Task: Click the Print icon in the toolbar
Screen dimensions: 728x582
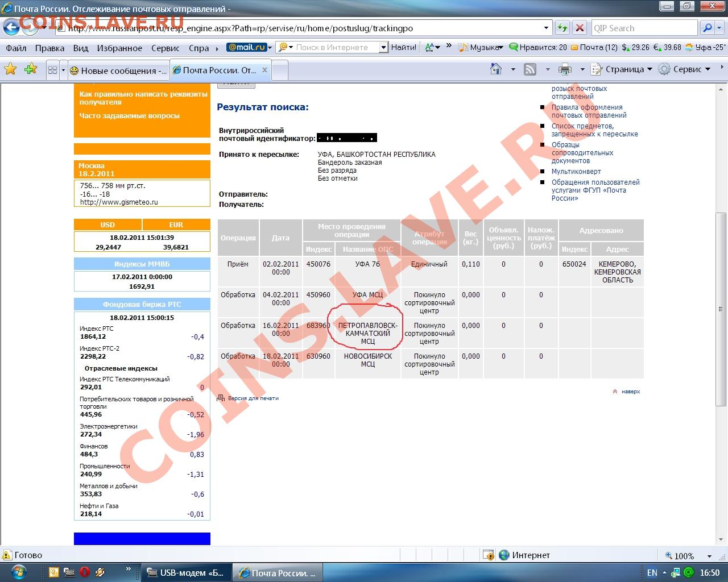Action: pos(565,69)
